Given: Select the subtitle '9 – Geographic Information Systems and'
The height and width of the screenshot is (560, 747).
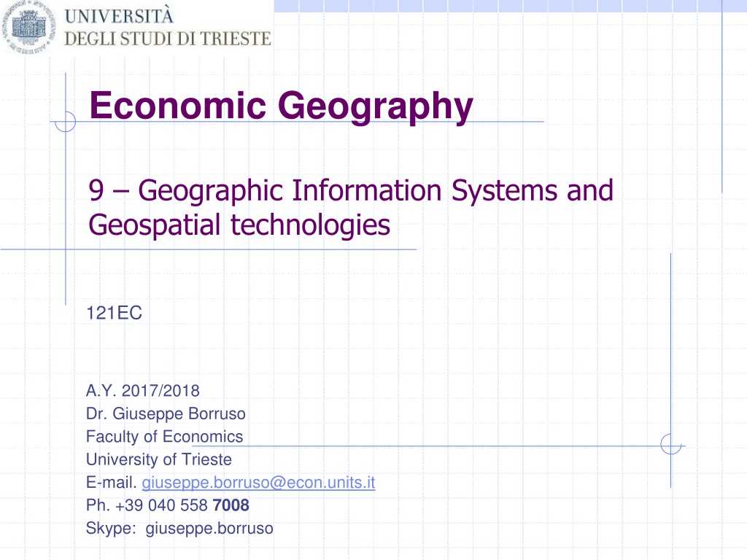Looking at the screenshot, I should pyautogui.click(x=351, y=190).
